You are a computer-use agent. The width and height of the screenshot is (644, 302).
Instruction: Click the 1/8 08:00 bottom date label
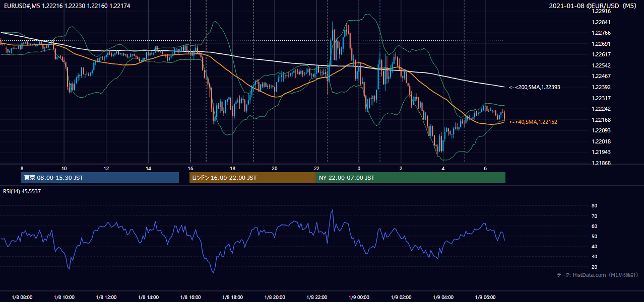[22, 297]
